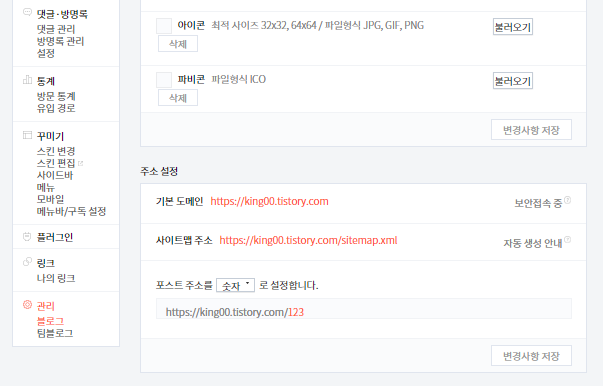Click 꾸미기 section heading

50,136
